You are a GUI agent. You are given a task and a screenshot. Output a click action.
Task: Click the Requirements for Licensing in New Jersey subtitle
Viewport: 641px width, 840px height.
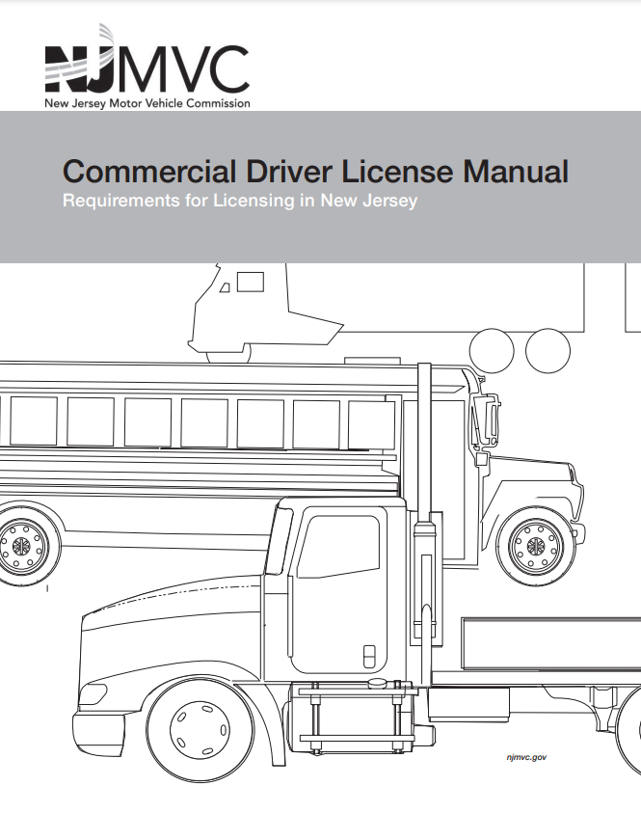(x=239, y=202)
